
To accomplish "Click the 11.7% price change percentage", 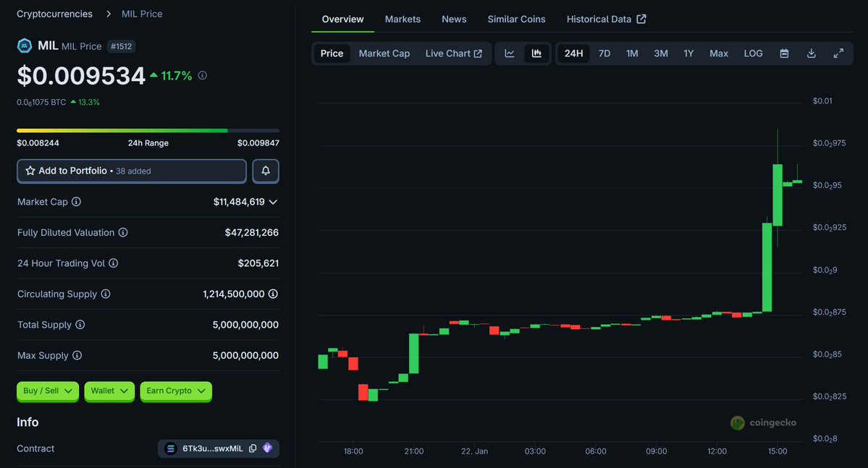I will [177, 76].
